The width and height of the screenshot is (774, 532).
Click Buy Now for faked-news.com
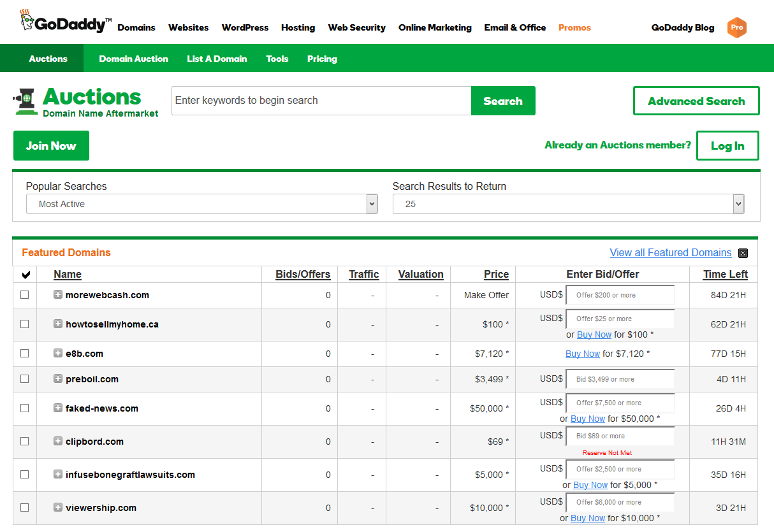(x=588, y=419)
